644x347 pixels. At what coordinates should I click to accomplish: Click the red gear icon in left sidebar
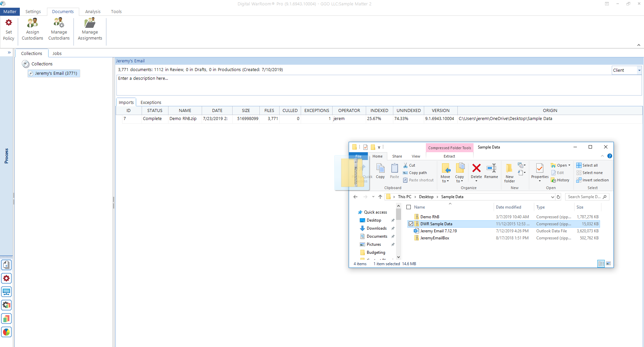coord(6,278)
